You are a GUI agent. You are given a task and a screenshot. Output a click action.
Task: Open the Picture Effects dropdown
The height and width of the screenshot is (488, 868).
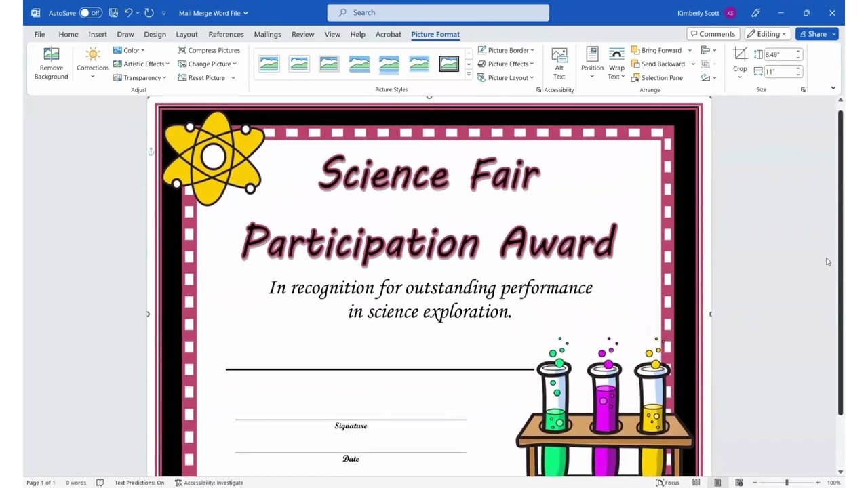click(506, 64)
